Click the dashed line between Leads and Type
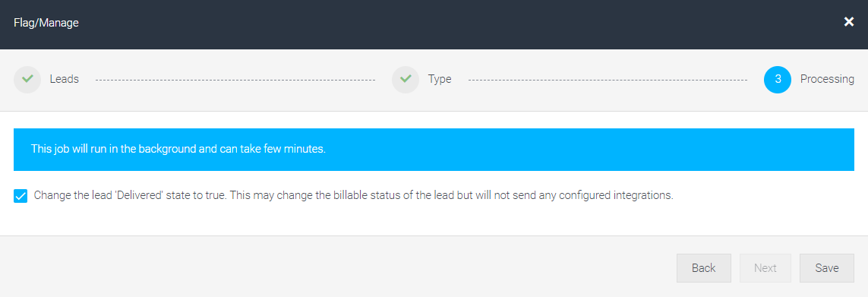This screenshot has width=868, height=297. coord(235,80)
